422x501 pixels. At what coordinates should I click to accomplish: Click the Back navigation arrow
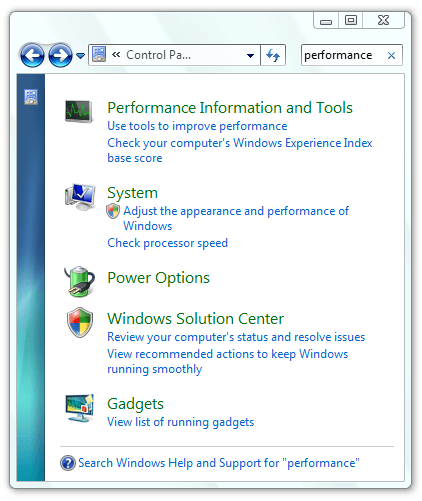point(32,55)
